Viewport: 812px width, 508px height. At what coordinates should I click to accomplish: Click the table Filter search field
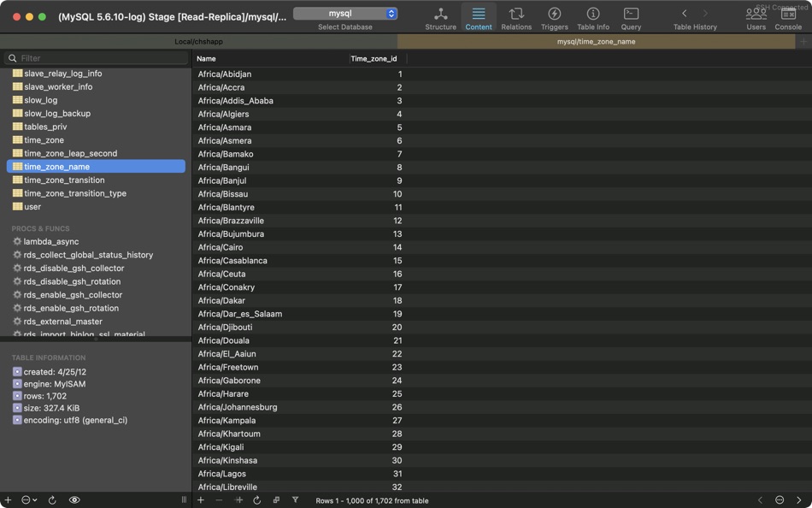96,58
